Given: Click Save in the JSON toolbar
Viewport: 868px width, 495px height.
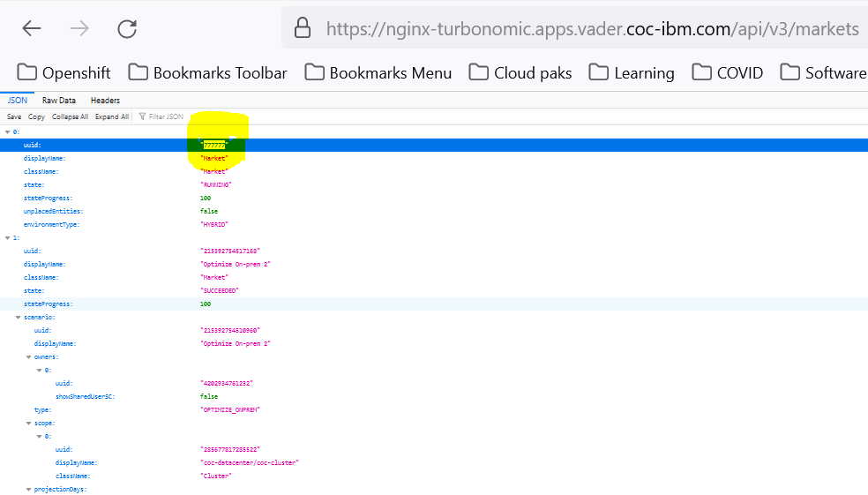Looking at the screenshot, I should pyautogui.click(x=14, y=116).
